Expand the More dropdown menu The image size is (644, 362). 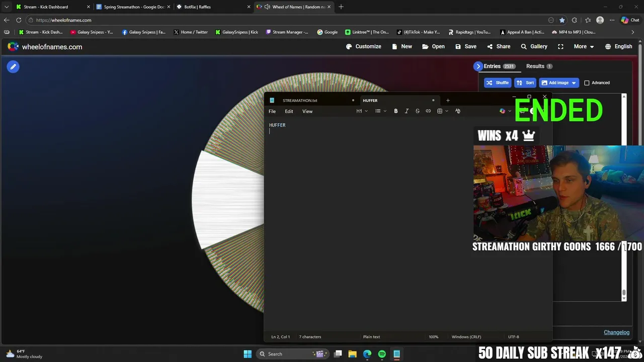pyautogui.click(x=584, y=46)
